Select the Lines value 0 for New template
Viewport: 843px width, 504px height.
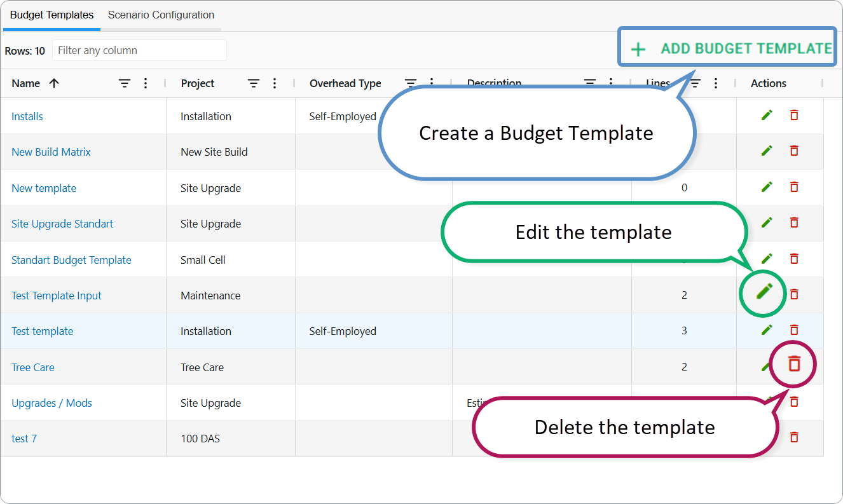click(x=684, y=187)
